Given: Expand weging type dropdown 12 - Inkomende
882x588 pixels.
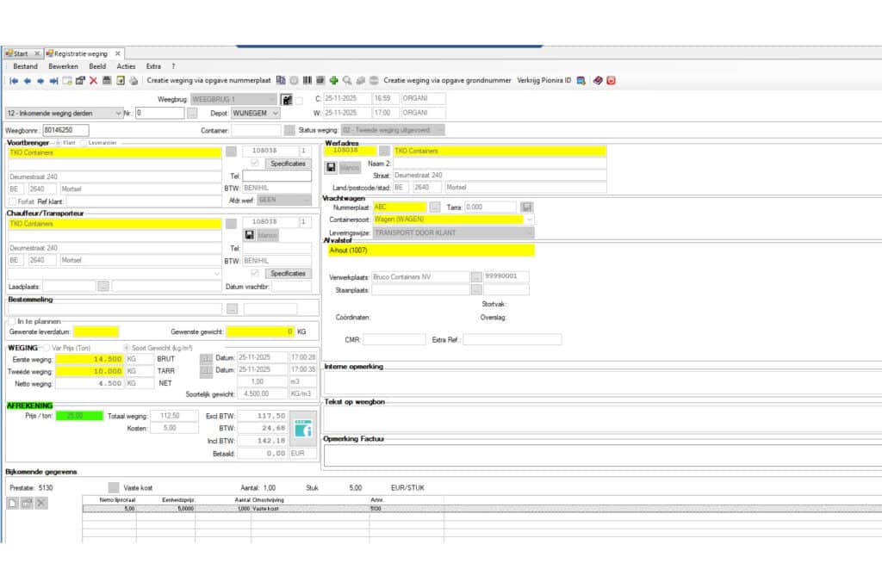Looking at the screenshot, I should point(117,114).
